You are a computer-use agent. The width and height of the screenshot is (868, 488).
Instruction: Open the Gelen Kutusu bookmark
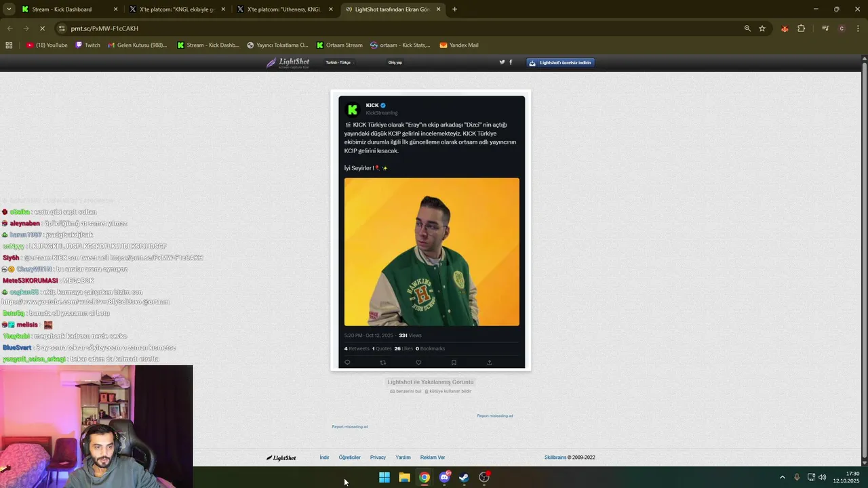pyautogui.click(x=137, y=45)
